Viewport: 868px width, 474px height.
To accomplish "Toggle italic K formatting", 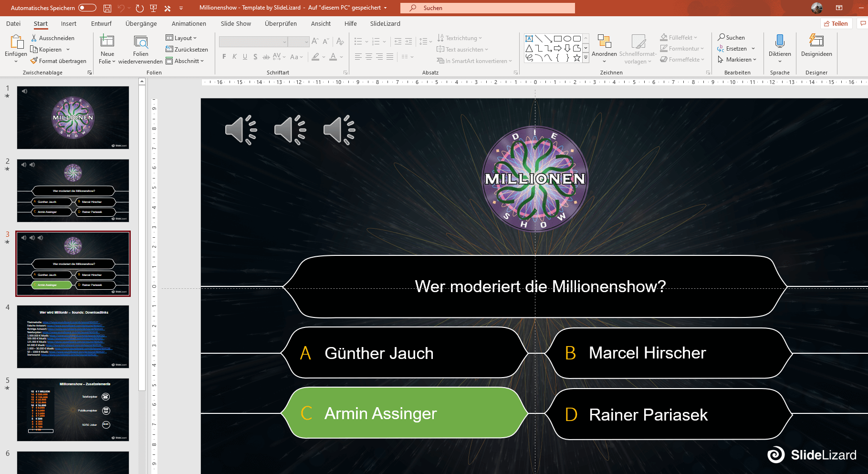I will pos(234,57).
